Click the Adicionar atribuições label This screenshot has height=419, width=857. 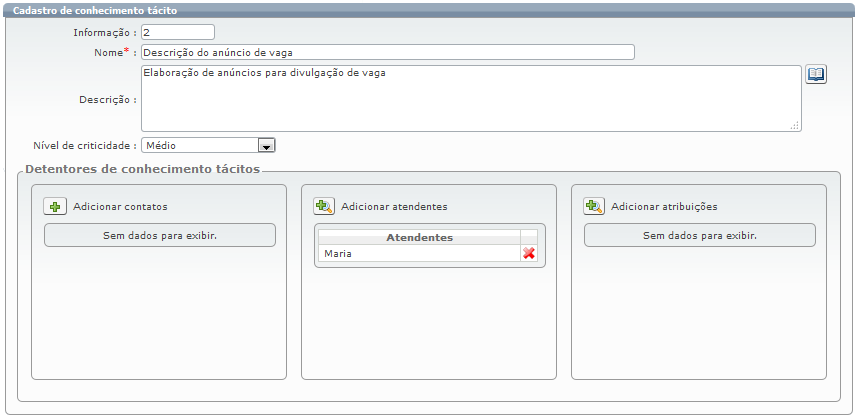coord(664,207)
